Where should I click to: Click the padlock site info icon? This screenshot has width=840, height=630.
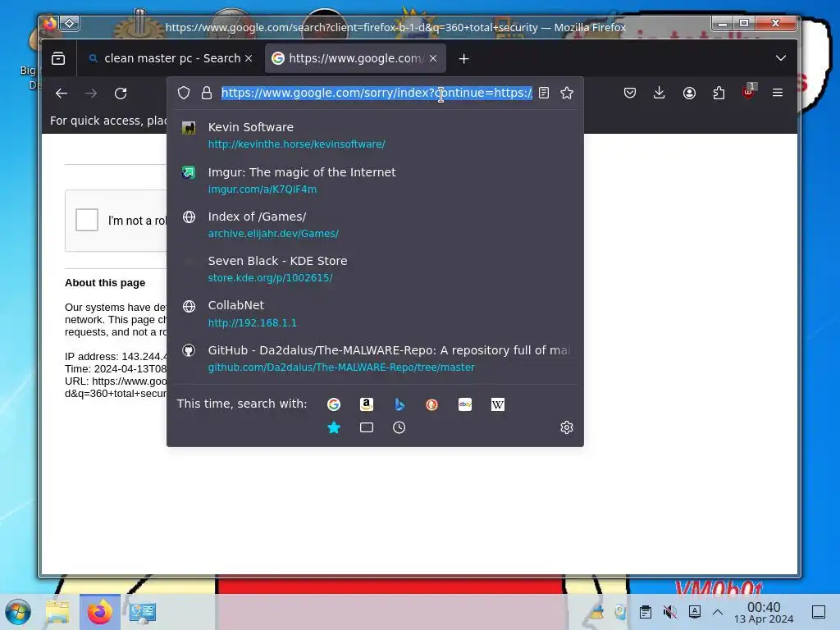pos(206,93)
